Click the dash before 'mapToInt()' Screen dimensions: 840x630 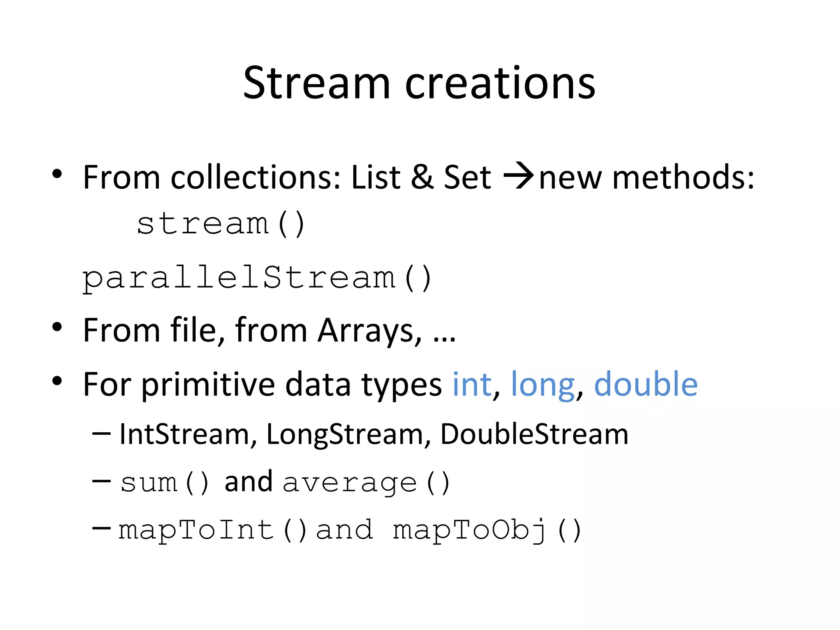101,528
